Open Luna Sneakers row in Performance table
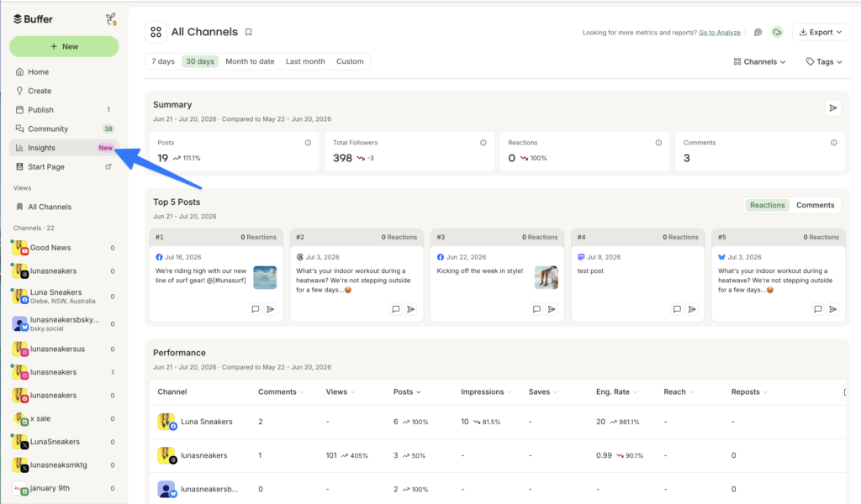The image size is (861, 504). (x=497, y=422)
